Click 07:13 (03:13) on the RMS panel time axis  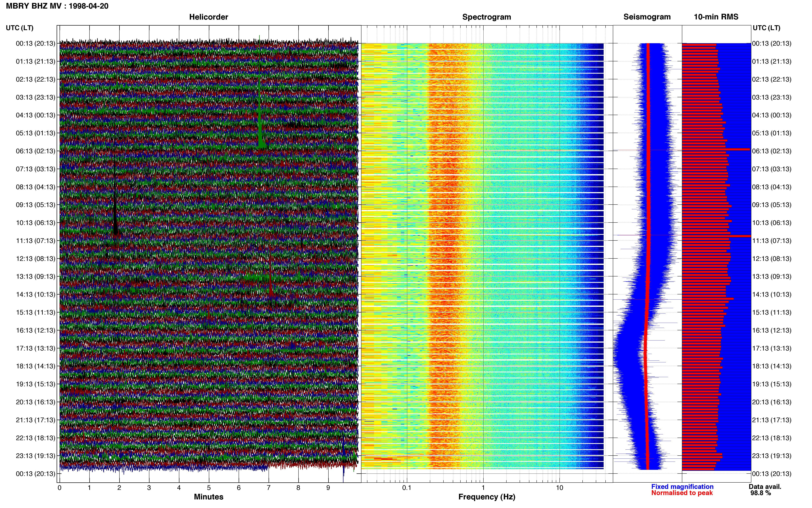[772, 169]
